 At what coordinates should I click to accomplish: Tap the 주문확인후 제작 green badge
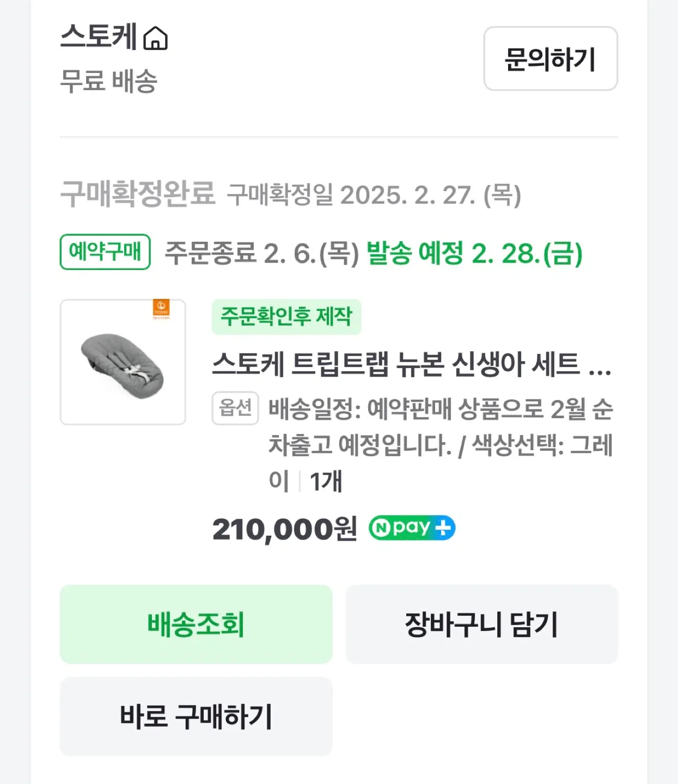pos(286,316)
